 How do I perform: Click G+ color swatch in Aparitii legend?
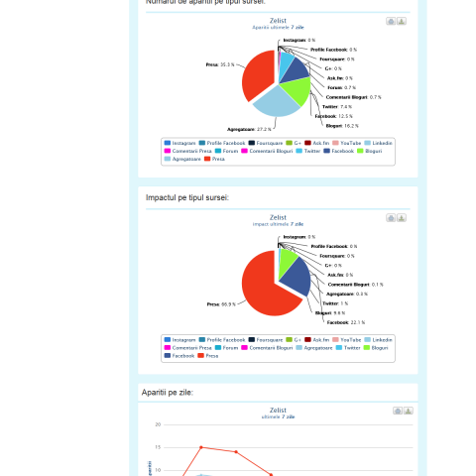(289, 143)
